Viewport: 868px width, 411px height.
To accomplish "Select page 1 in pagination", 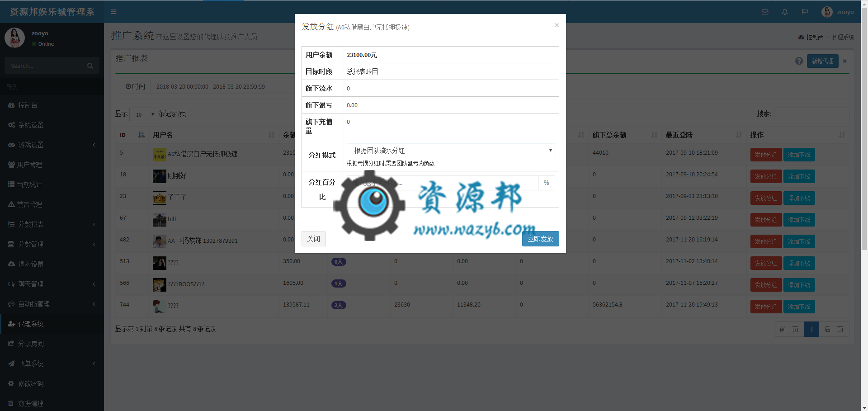I will [811, 329].
